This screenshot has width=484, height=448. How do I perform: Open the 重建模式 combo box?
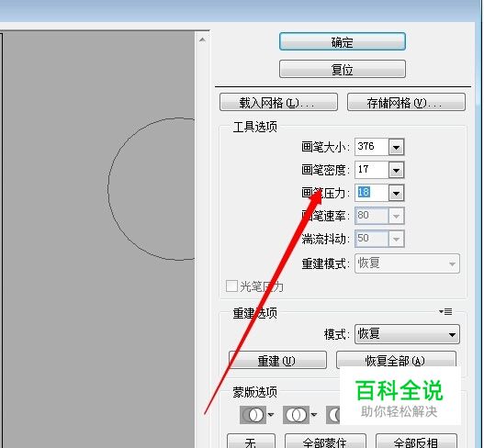click(x=407, y=263)
